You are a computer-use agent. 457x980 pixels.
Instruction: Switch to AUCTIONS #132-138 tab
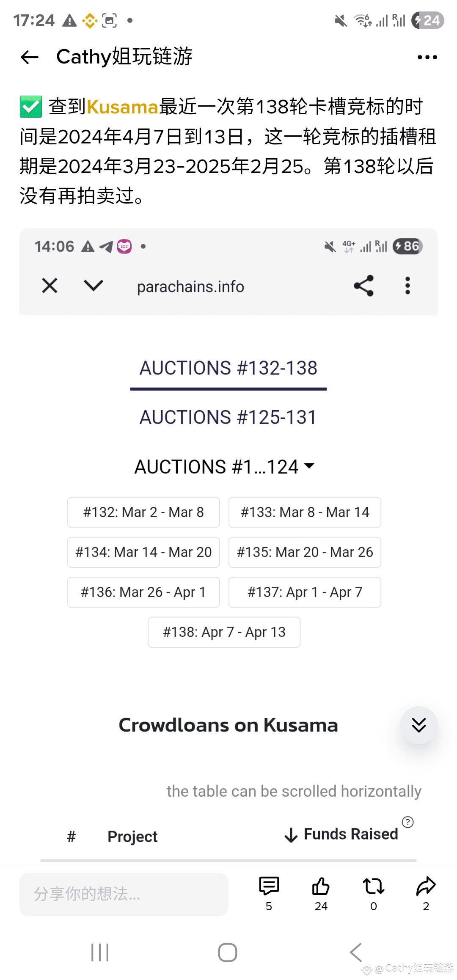(228, 368)
